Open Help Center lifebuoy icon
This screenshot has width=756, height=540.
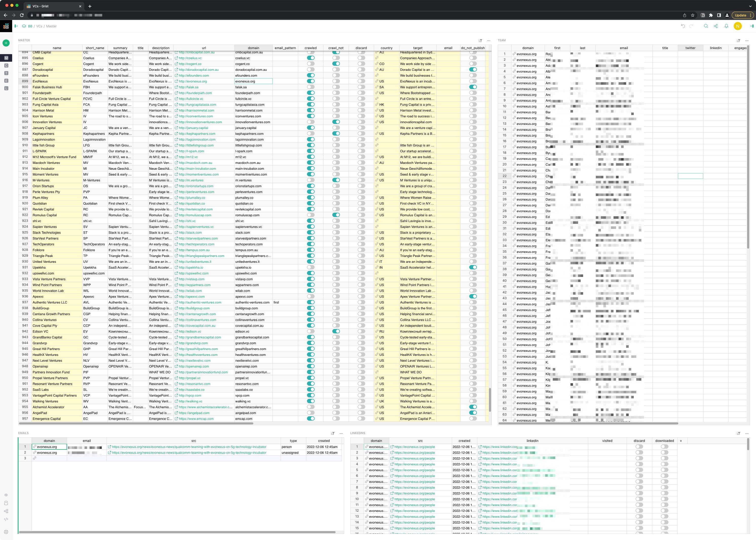pyautogui.click(x=6, y=532)
